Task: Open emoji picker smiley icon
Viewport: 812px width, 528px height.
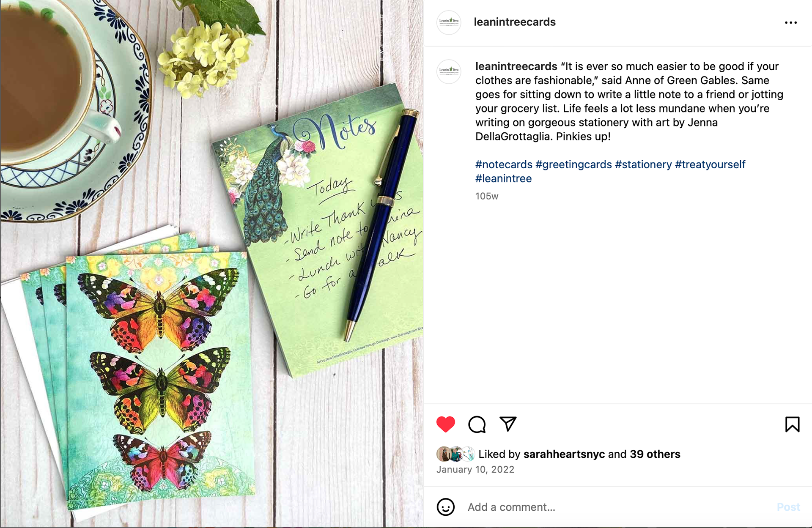Action: (445, 507)
